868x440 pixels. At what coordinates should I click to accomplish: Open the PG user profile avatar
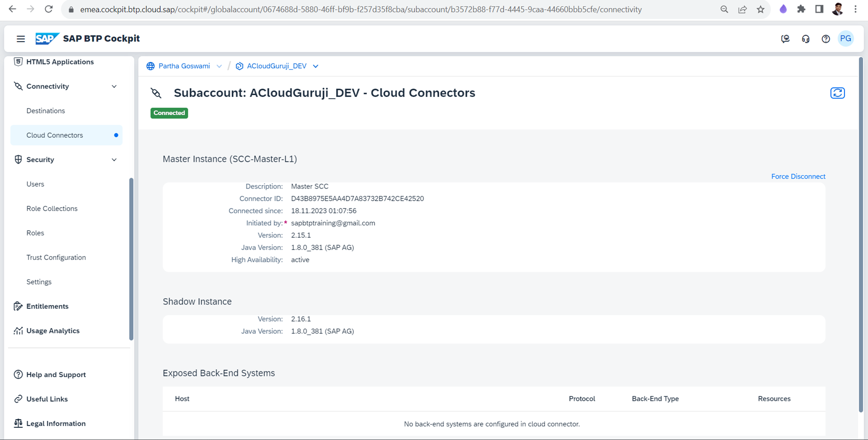pyautogui.click(x=845, y=39)
